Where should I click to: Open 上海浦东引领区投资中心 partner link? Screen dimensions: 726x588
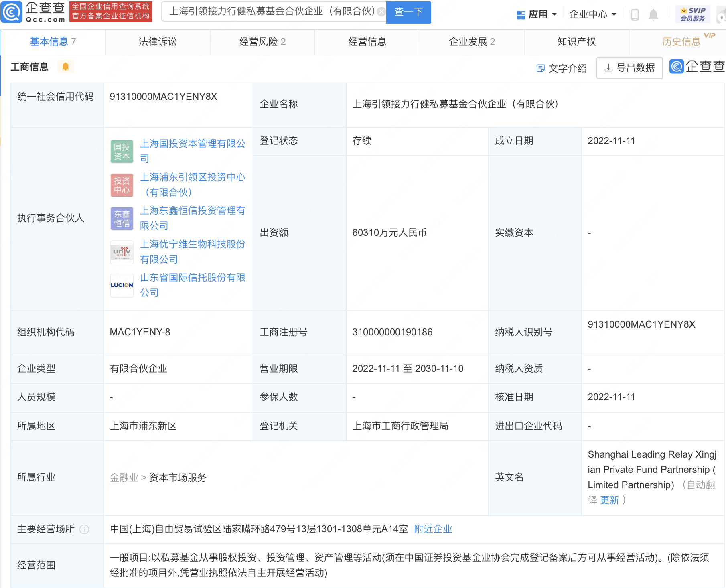[x=193, y=185]
